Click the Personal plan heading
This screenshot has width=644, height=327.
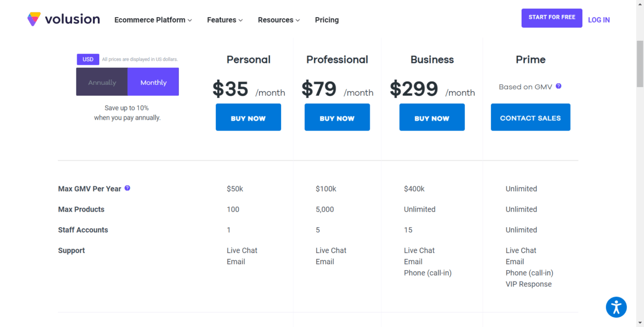[248, 60]
